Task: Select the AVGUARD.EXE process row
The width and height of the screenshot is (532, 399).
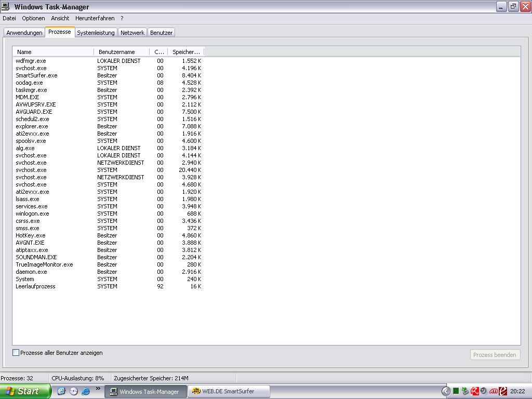Action: pyautogui.click(x=108, y=112)
